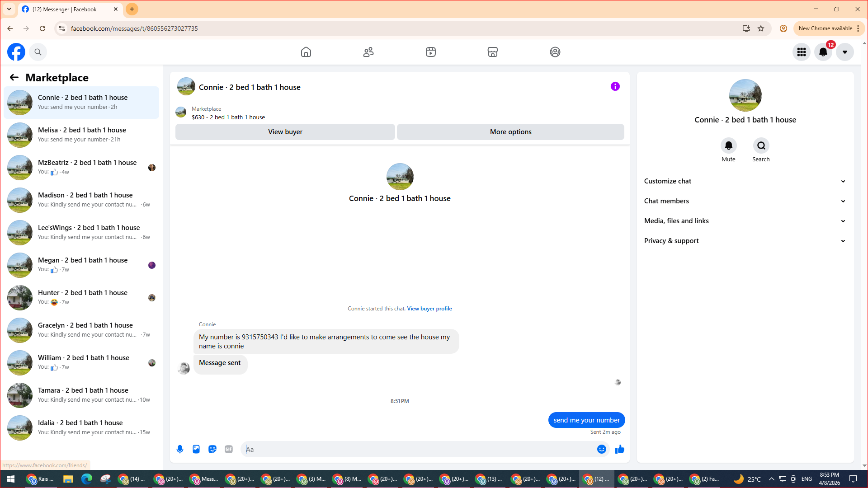Screen dimensions: 868x488
Task: Attach a photo using the image icon
Action: (196, 449)
